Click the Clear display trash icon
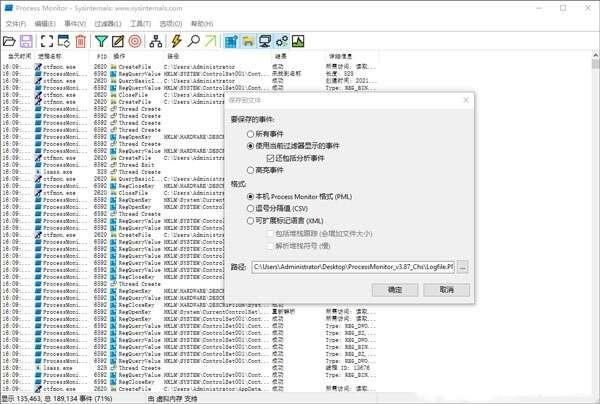The width and height of the screenshot is (600, 404). point(80,41)
